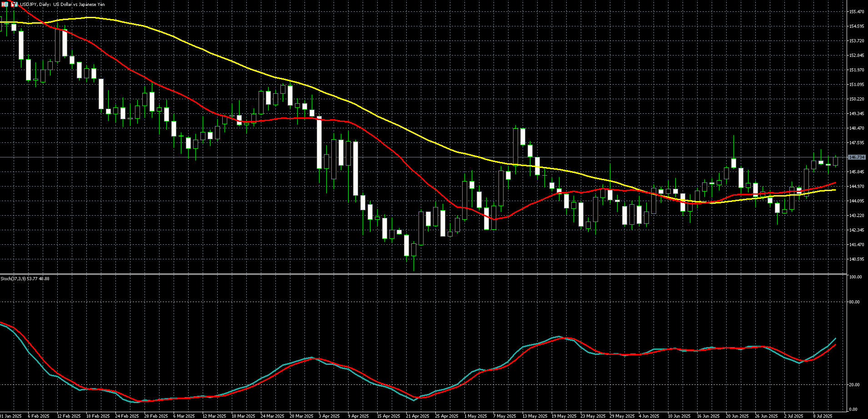Select the 21 Apr 2025 date label
Viewport: 868px width, 419px height.
coord(417,416)
